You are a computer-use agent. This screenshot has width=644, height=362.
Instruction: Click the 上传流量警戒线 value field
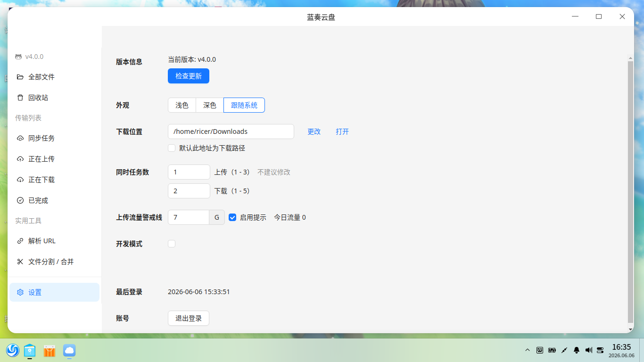(189, 217)
